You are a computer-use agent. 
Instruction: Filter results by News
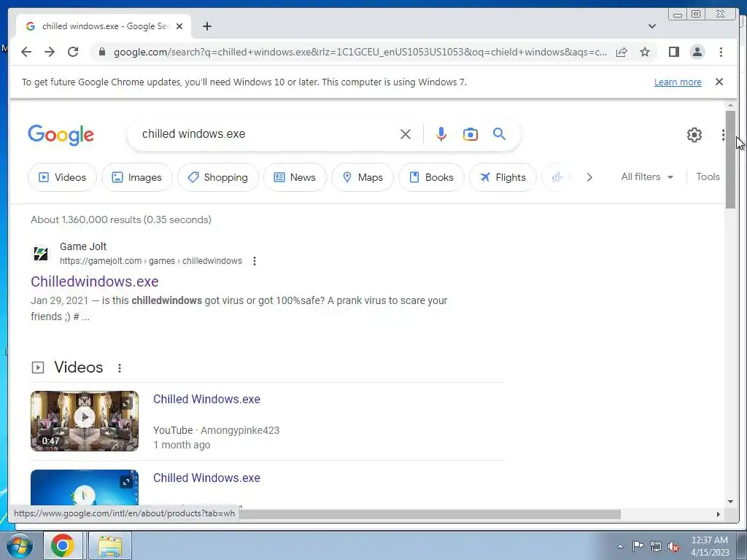click(x=295, y=177)
